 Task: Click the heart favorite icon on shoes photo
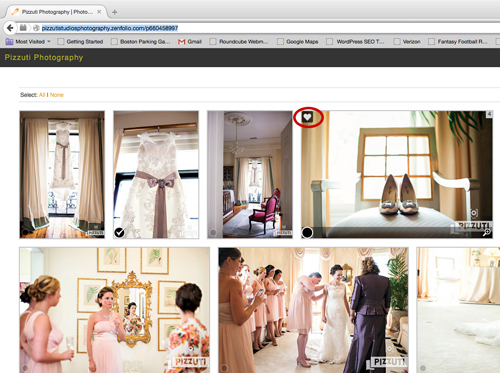[307, 117]
